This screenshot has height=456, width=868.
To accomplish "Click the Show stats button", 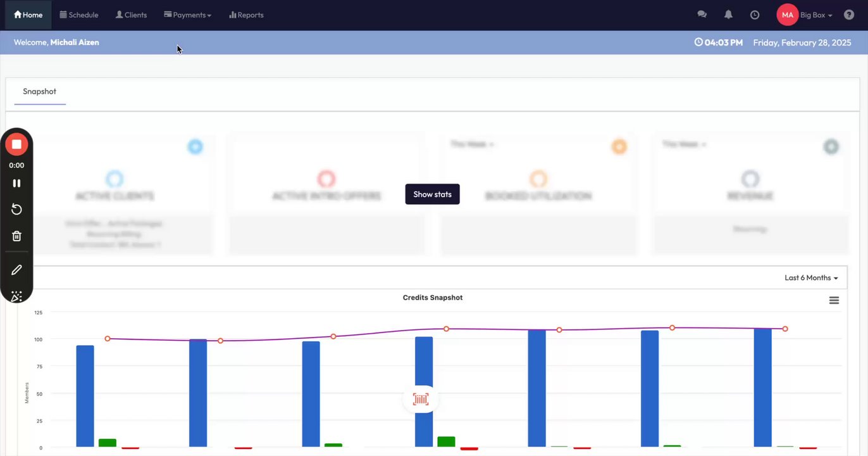I will coord(432,194).
